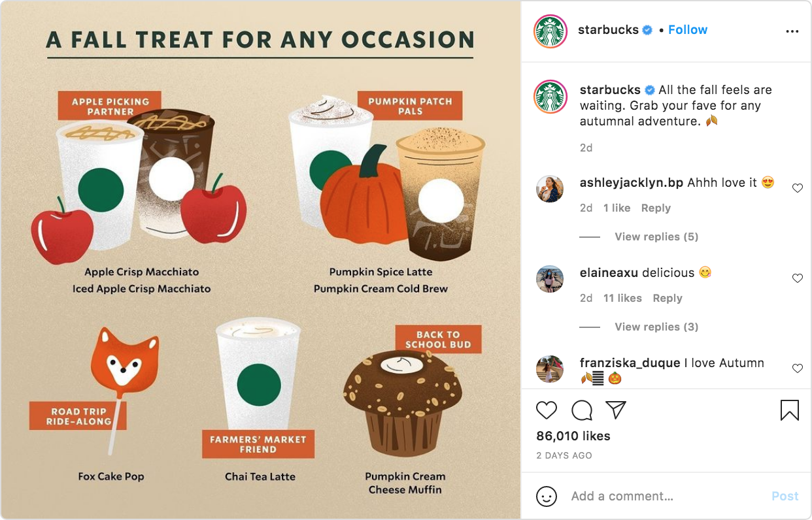Click the verified badge next to starbucks username
This screenshot has height=520, width=812.
646,29
